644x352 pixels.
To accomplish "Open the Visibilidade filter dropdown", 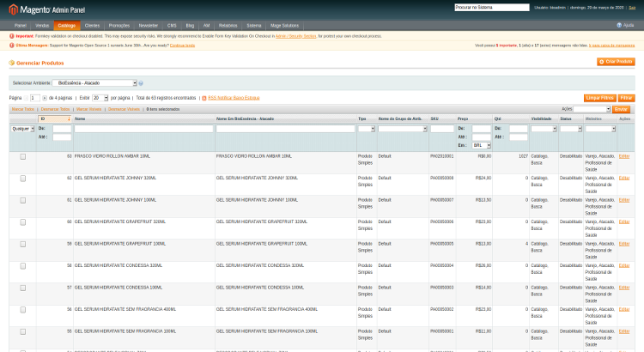I will (544, 129).
